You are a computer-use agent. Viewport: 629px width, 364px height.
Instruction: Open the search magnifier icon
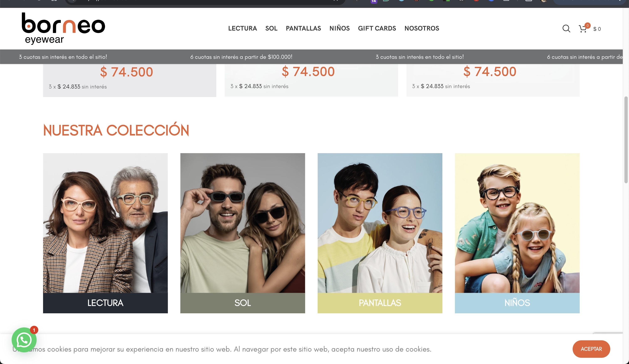coord(566,28)
